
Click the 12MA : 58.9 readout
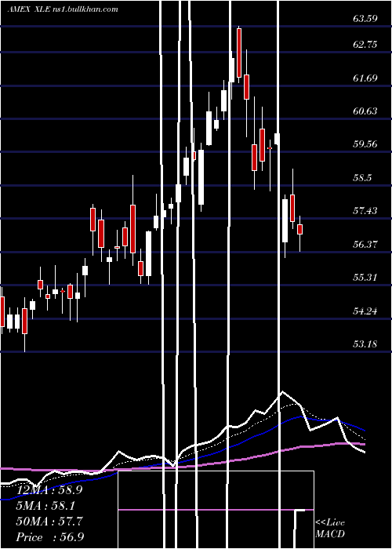[49, 490]
